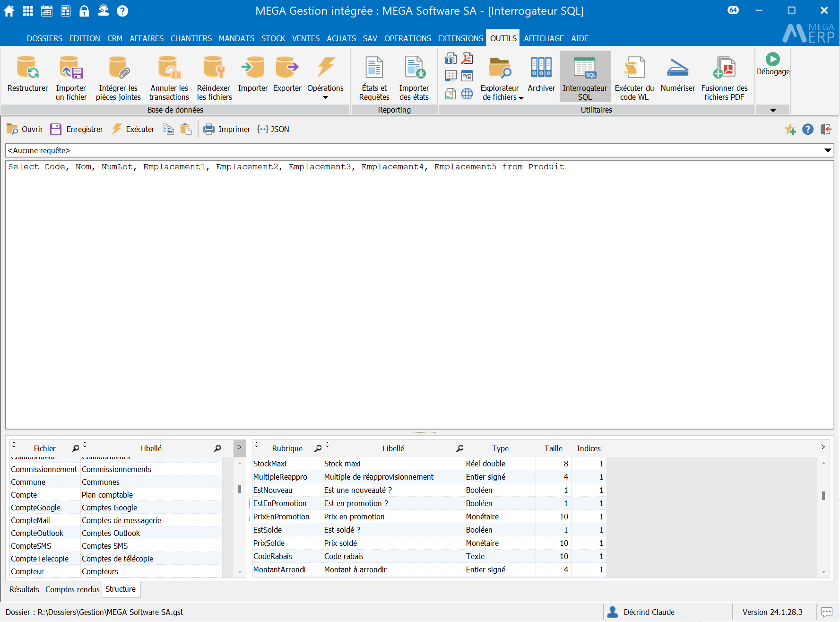Select the Structure tab
The image size is (840, 622).
click(121, 589)
